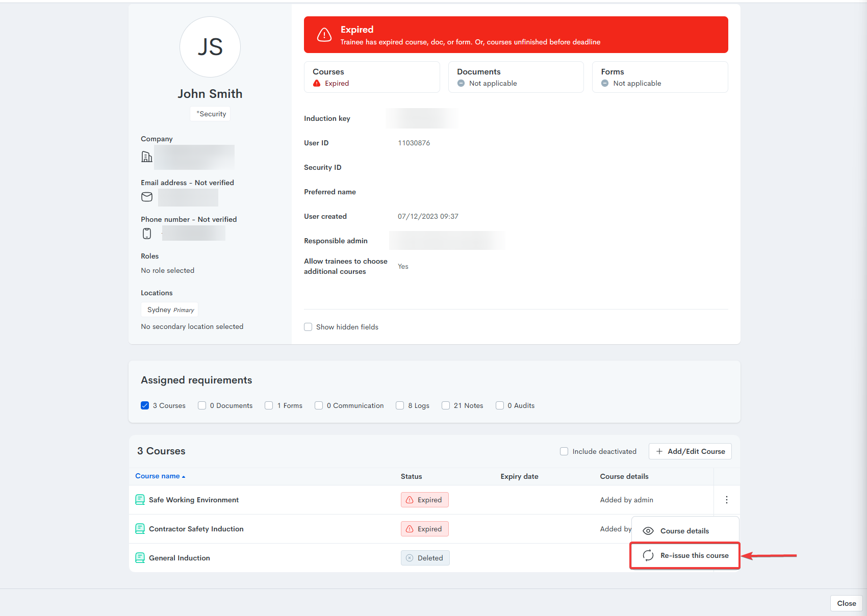Check the 21 Notes filter checkbox
Screen dimensions: 867x616
[x=446, y=405]
